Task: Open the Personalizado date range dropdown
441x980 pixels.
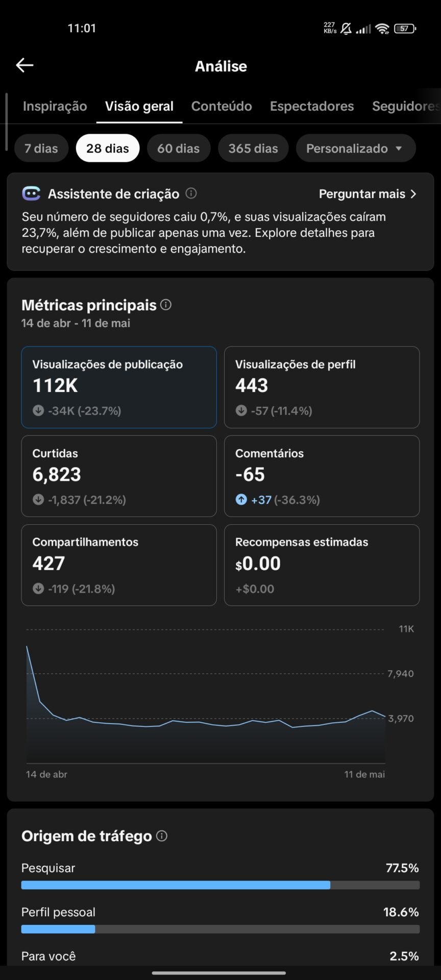Action: coord(356,149)
